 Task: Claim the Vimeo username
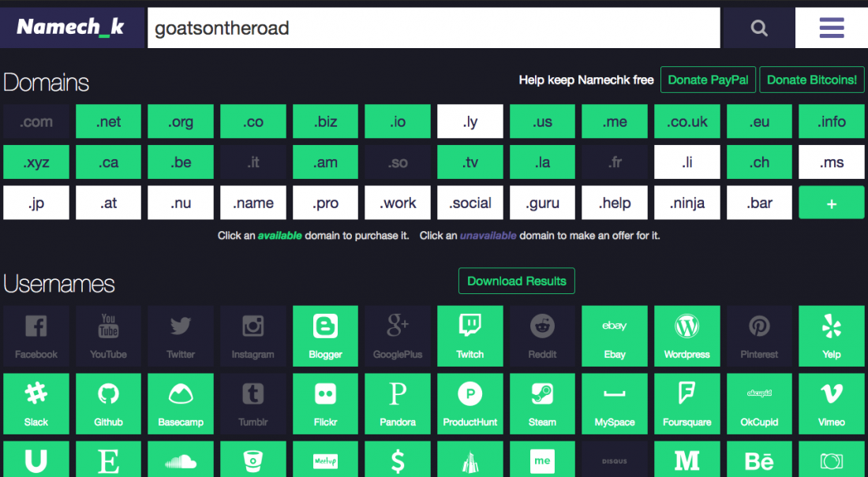pyautogui.click(x=832, y=404)
